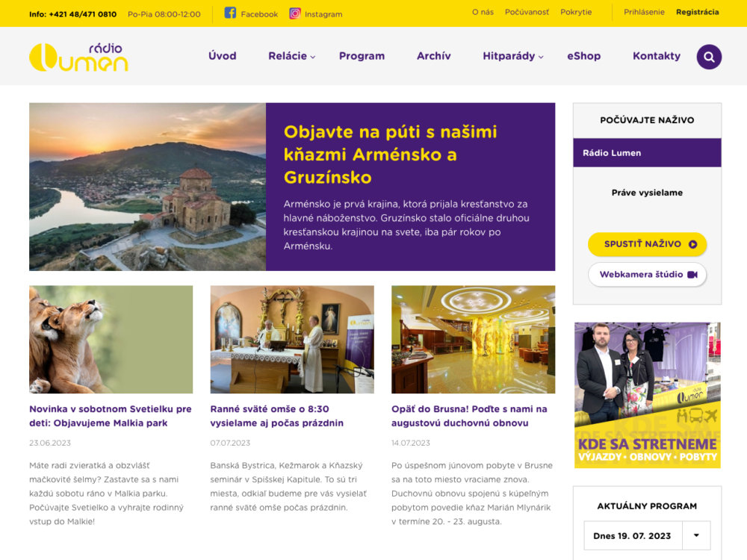This screenshot has height=560, width=747.
Task: Click play icon on Spustiť naživo
Action: tap(692, 244)
